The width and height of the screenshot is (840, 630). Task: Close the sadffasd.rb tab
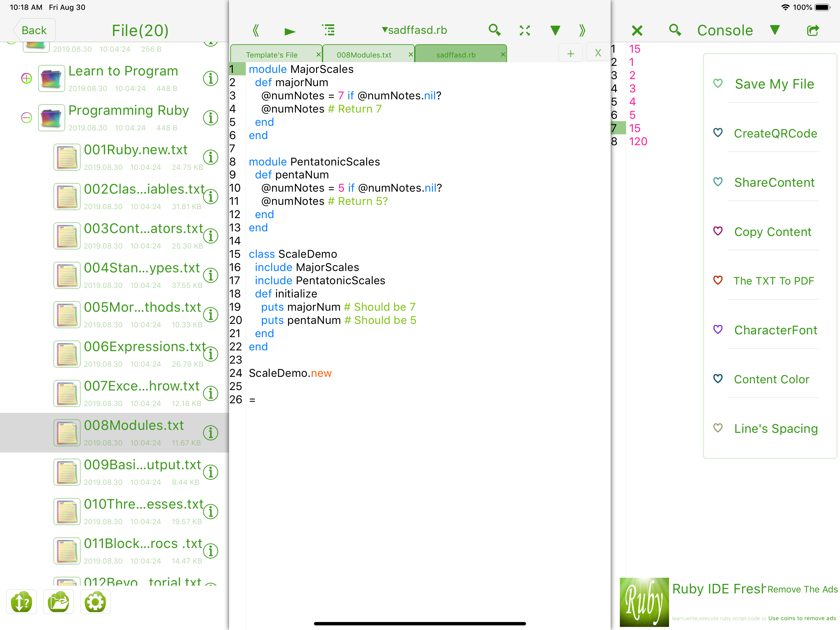click(x=503, y=55)
